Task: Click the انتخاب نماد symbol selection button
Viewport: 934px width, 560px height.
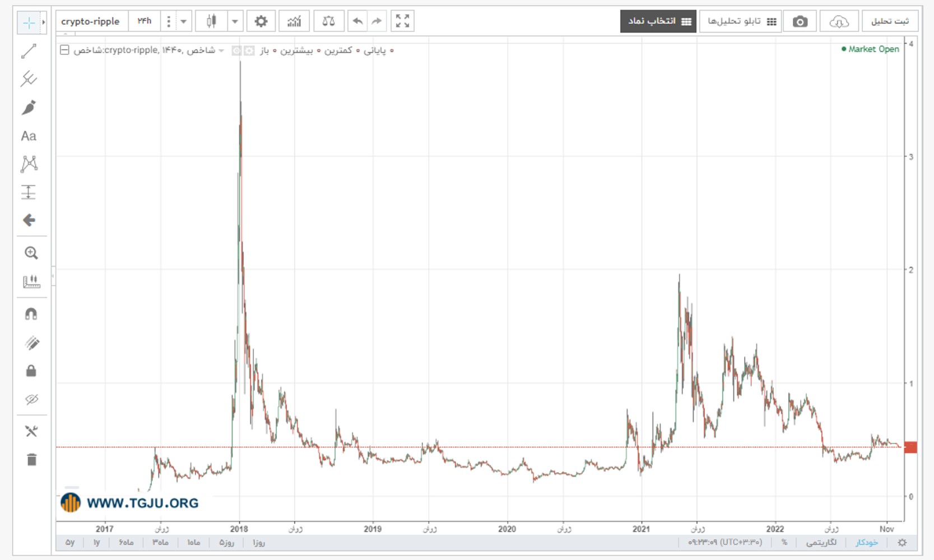Action: click(x=658, y=21)
